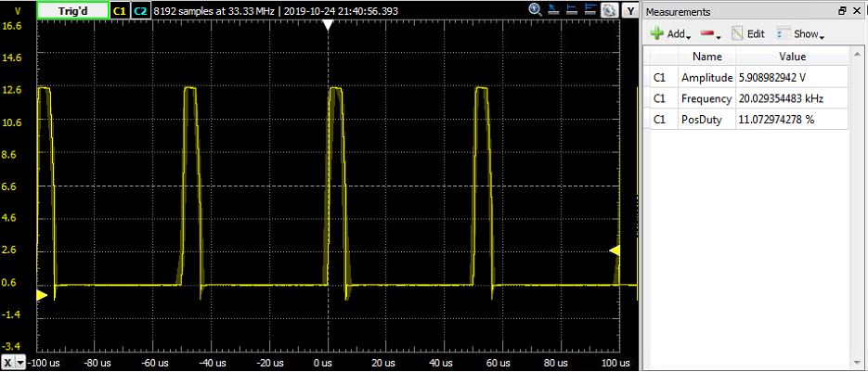Close the Measurements panel

857,11
